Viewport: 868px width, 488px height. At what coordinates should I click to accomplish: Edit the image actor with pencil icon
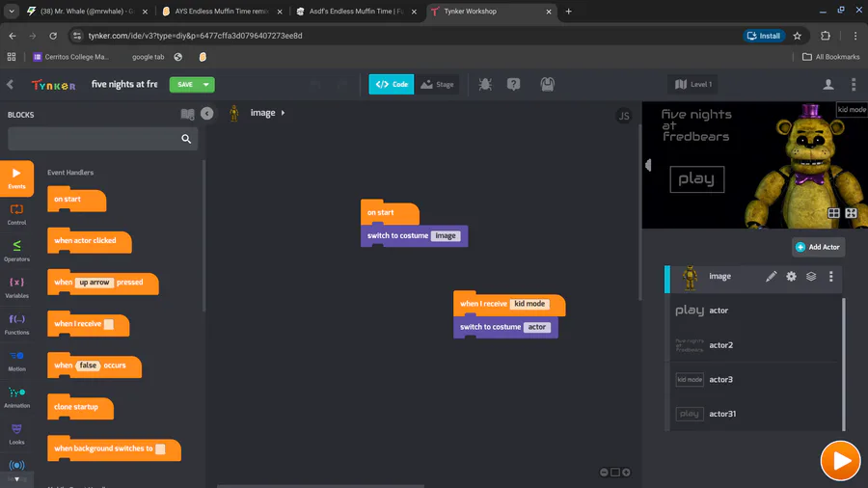(x=772, y=276)
